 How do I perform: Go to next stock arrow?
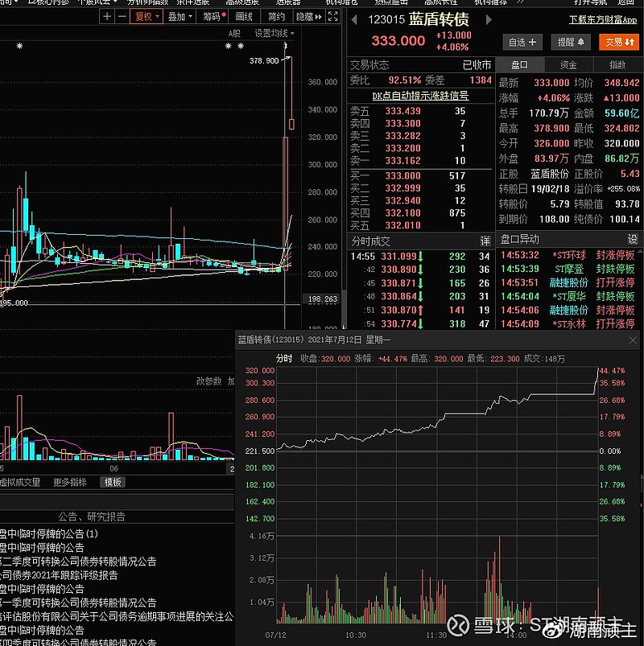coord(489,19)
